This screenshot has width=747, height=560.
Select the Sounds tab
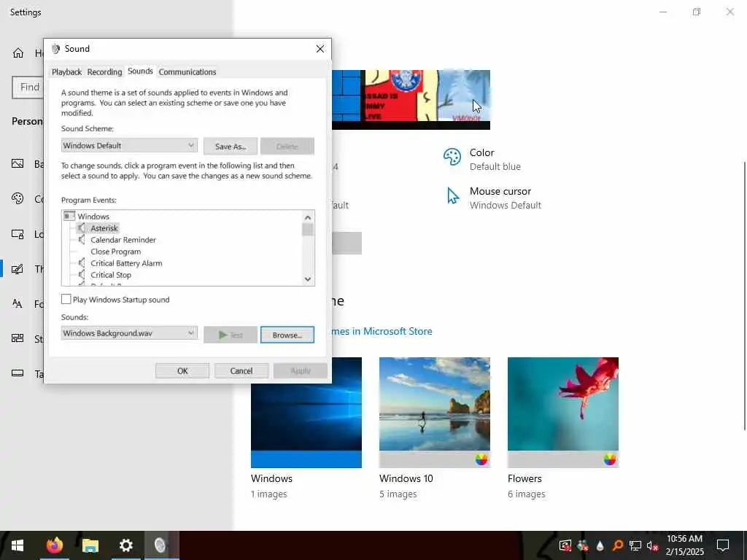point(140,71)
